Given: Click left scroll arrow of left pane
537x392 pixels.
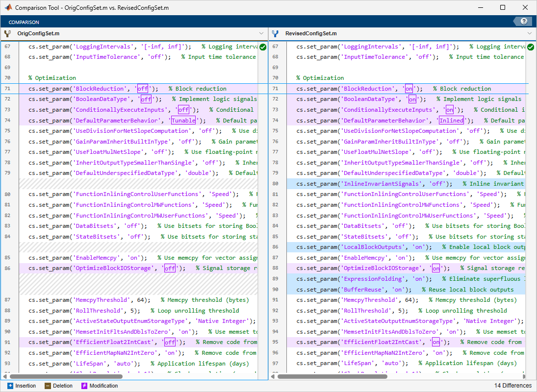Looking at the screenshot, I should tap(4, 377).
